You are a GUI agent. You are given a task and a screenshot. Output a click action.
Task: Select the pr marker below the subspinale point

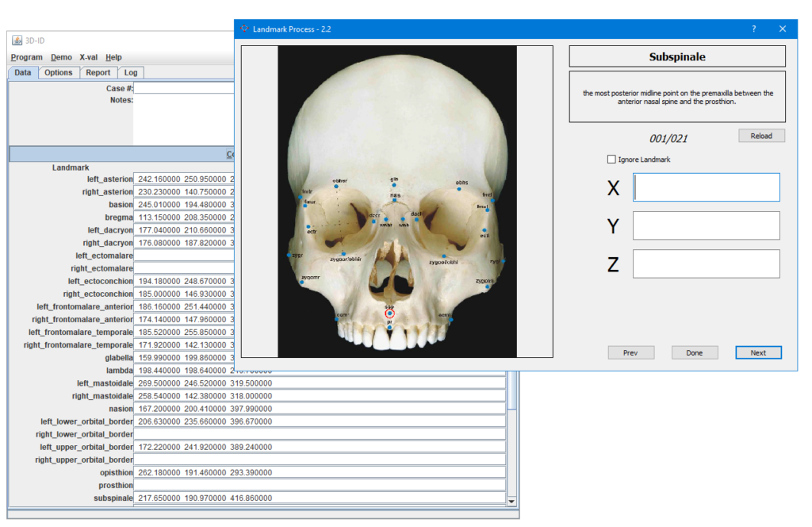point(390,328)
